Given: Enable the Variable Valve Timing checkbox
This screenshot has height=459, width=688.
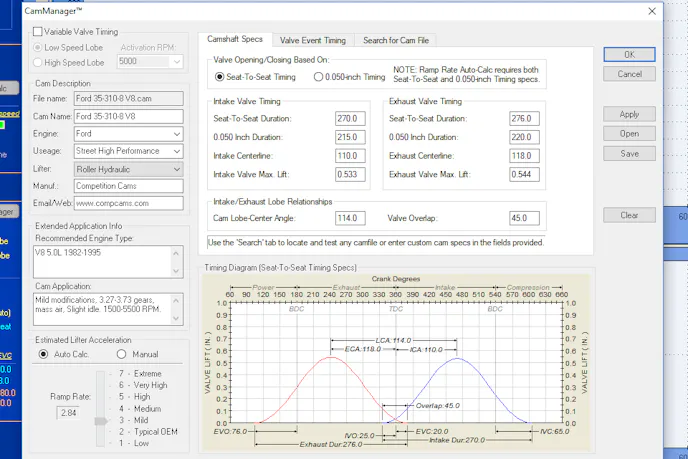Looking at the screenshot, I should pos(38,32).
